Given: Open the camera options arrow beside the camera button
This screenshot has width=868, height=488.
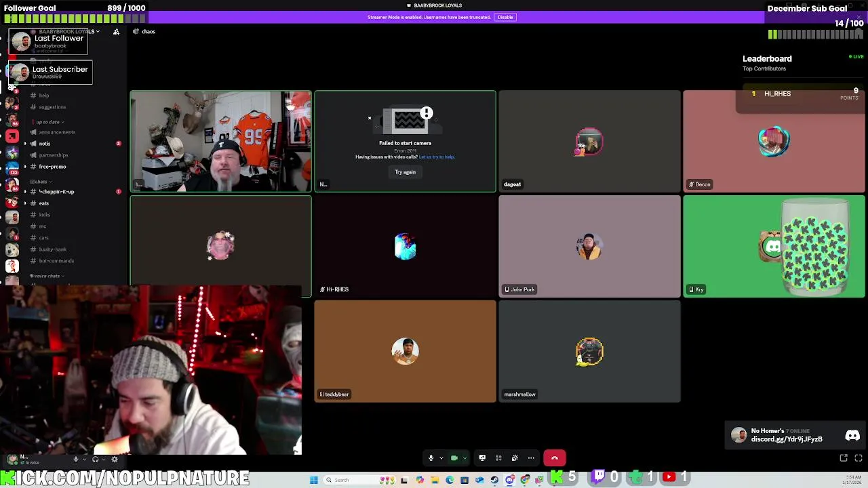Looking at the screenshot, I should (465, 458).
